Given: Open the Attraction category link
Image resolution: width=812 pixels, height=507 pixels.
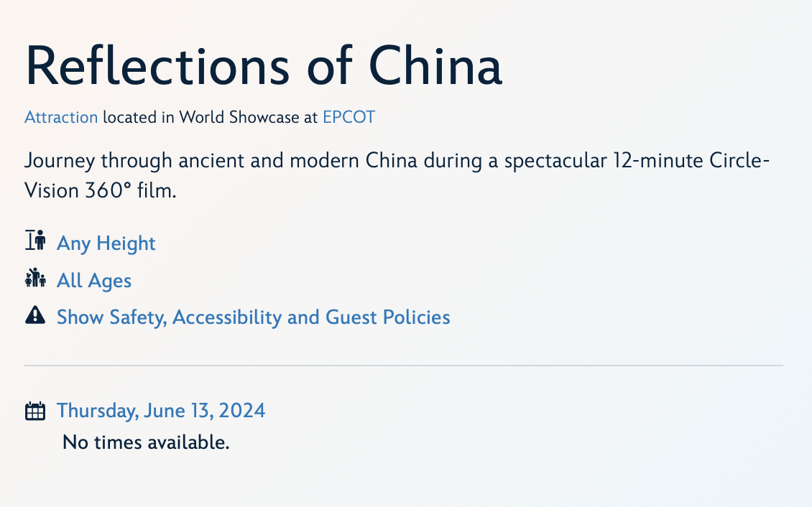Looking at the screenshot, I should [x=61, y=117].
